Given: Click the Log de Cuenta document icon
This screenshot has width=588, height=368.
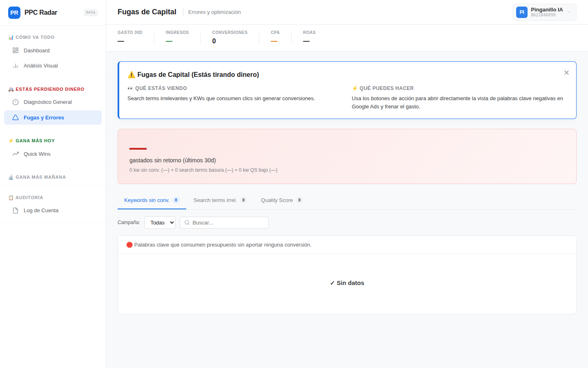Looking at the screenshot, I should click(16, 211).
